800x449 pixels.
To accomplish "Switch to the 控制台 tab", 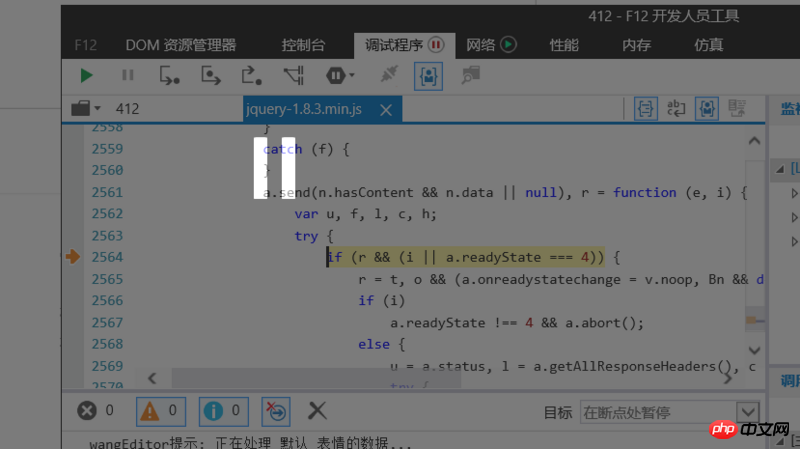I will tap(303, 45).
